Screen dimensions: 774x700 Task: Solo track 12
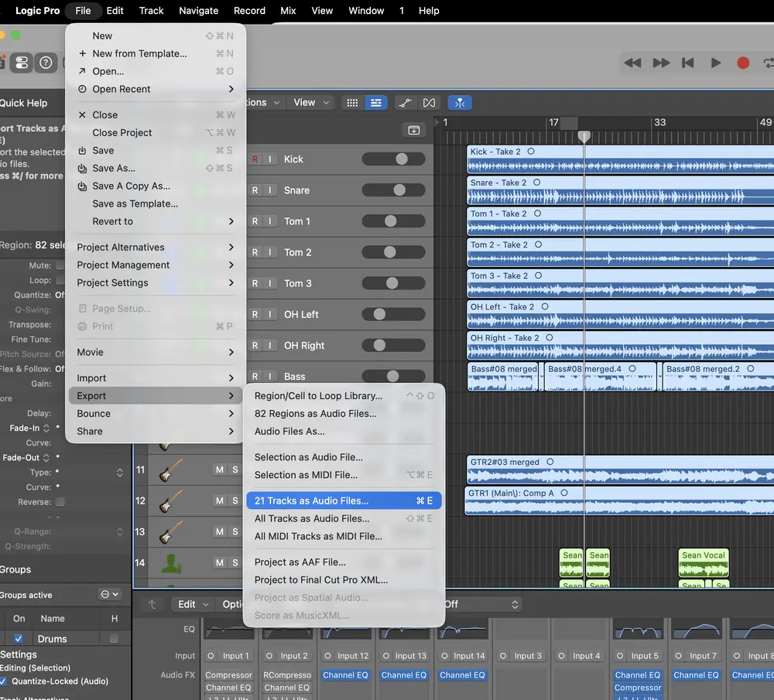pyautogui.click(x=235, y=500)
